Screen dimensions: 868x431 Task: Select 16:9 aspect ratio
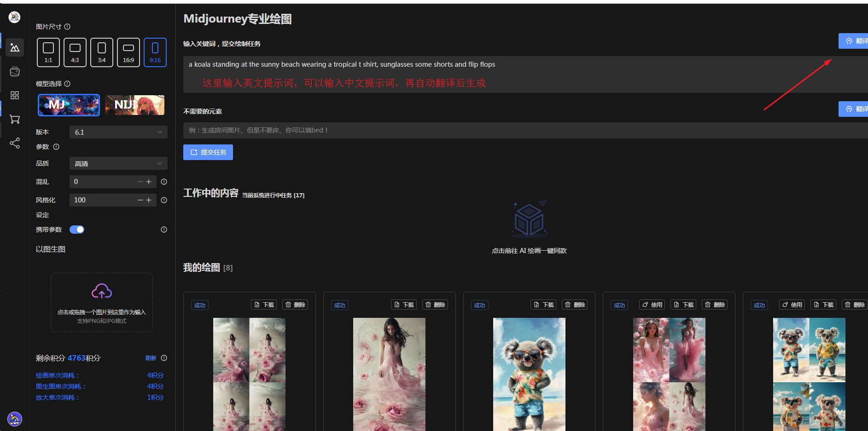pos(128,52)
